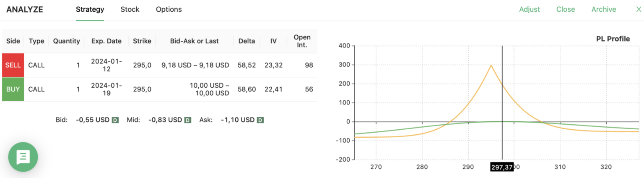Click the IV column header
644x178 pixels.
coord(273,41)
